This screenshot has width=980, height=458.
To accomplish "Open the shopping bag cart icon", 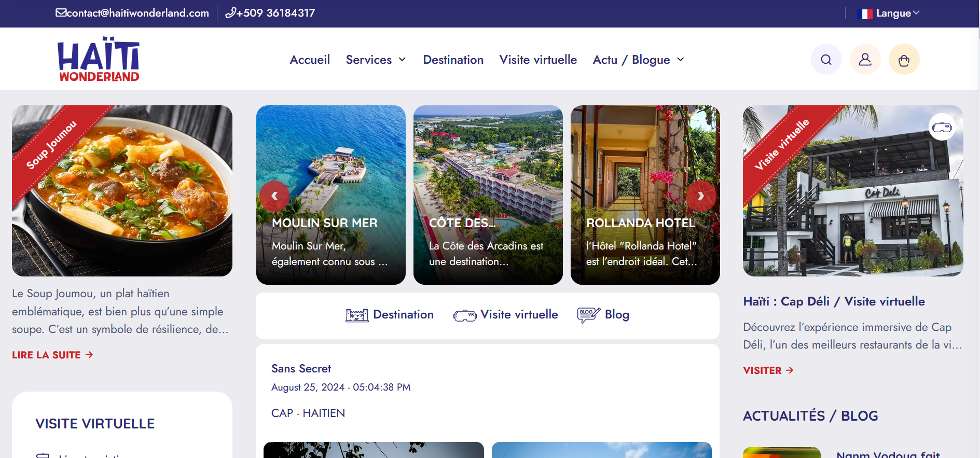I will point(904,60).
